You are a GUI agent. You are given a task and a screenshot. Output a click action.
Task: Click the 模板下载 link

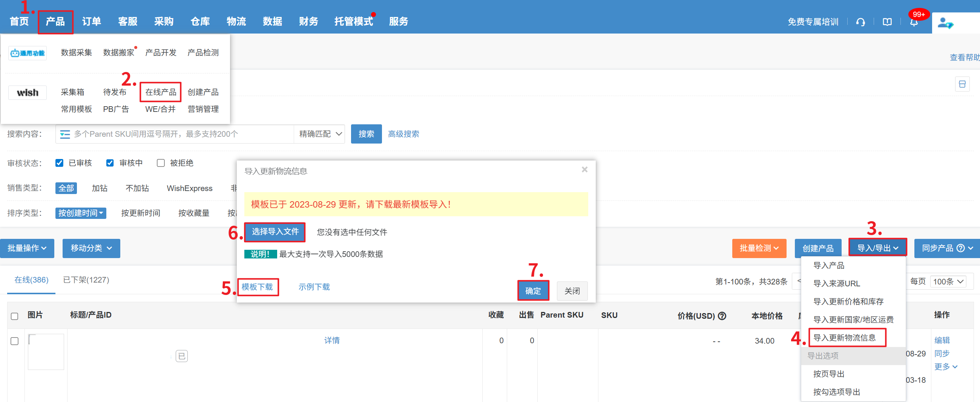click(x=257, y=287)
